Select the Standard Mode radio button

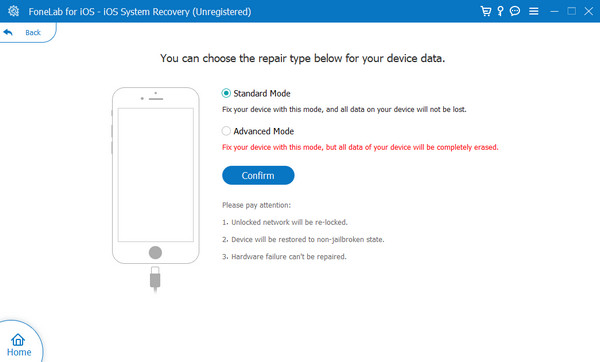tap(226, 93)
